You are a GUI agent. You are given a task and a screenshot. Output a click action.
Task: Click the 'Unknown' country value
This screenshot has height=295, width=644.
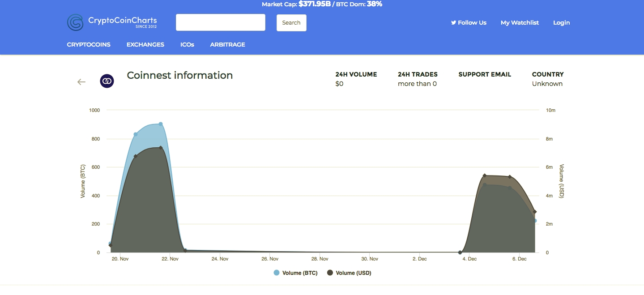[547, 84]
